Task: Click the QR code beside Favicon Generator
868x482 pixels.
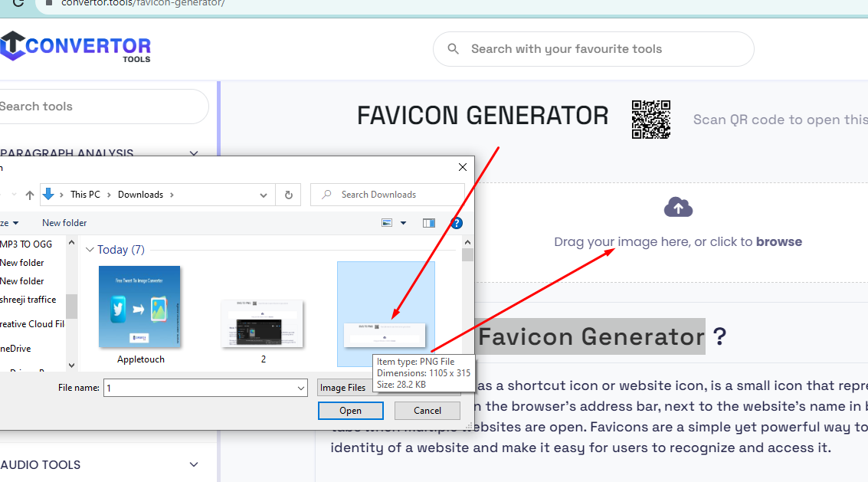Action: [x=650, y=120]
